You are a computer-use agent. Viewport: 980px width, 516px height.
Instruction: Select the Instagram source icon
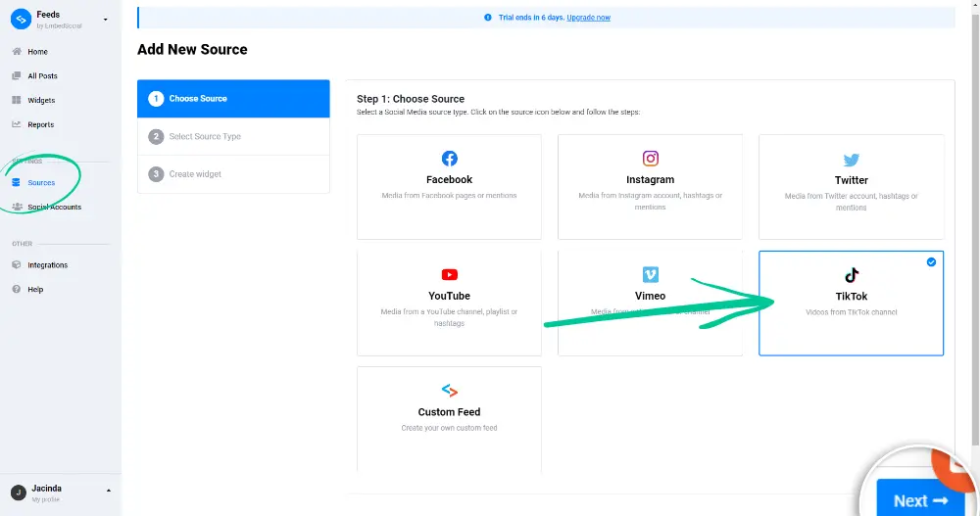click(x=650, y=159)
